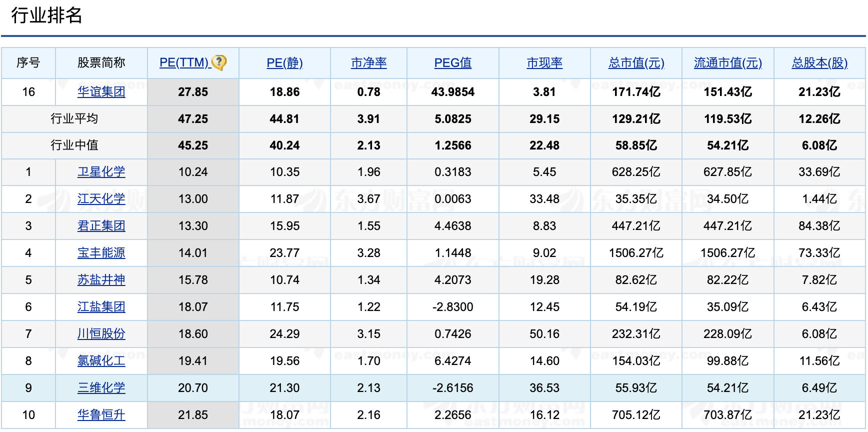
Task: Open 江盐集团 stock link
Action: point(101,307)
